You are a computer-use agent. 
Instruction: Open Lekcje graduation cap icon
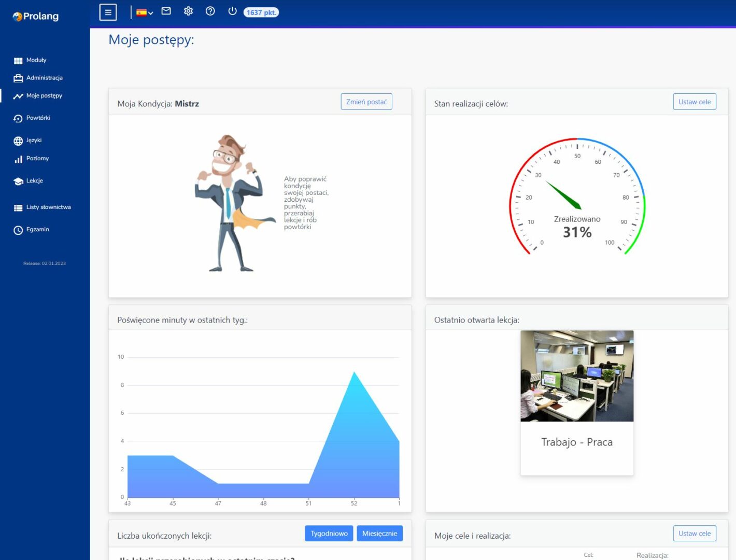click(18, 181)
